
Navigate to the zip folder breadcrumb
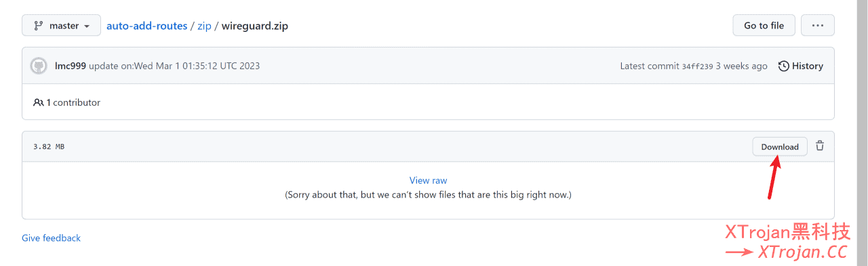coord(204,26)
